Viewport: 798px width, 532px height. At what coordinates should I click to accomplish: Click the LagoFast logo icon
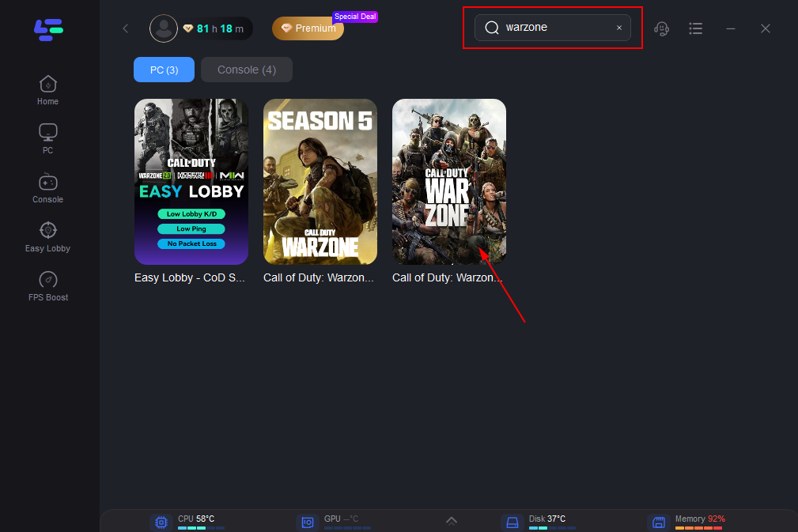pyautogui.click(x=48, y=30)
